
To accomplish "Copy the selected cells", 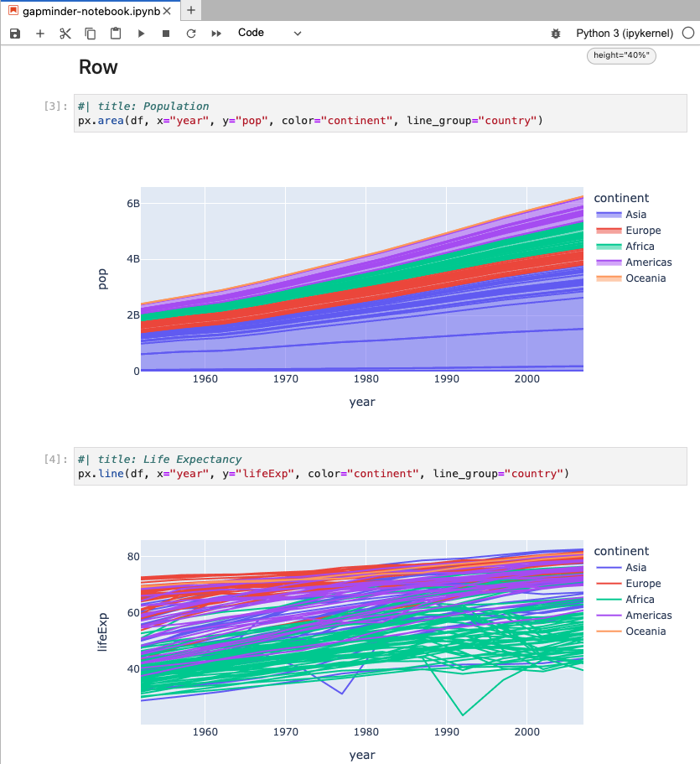I will pyautogui.click(x=89, y=34).
